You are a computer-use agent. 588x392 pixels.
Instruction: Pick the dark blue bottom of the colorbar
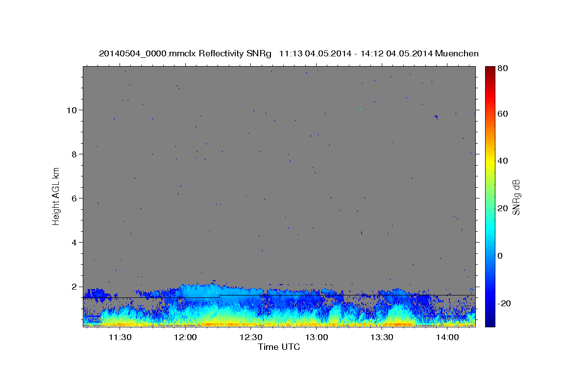pos(490,322)
